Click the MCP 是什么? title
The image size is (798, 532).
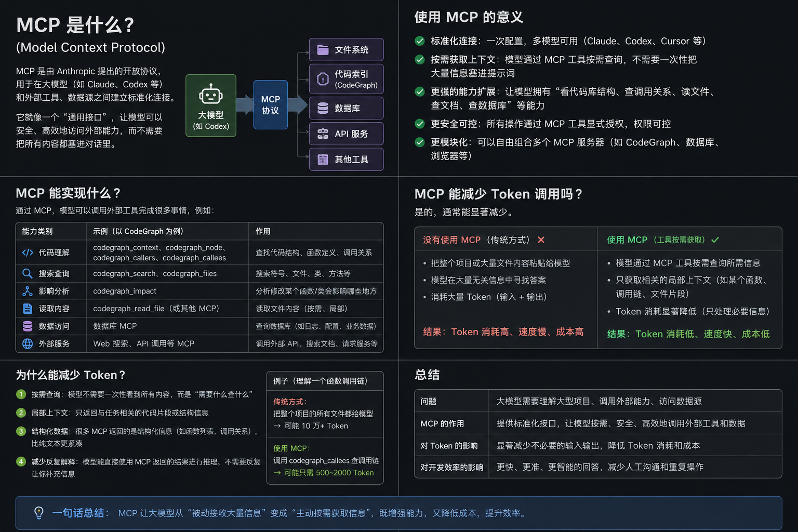click(75, 25)
